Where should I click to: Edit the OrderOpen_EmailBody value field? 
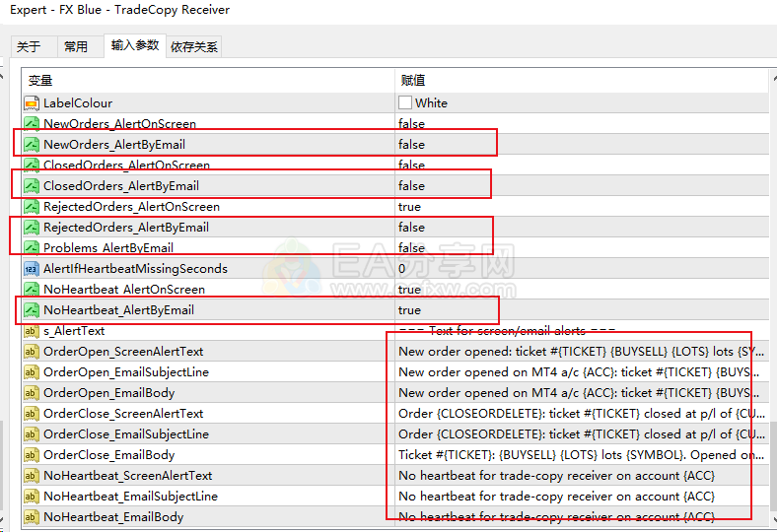(x=581, y=393)
